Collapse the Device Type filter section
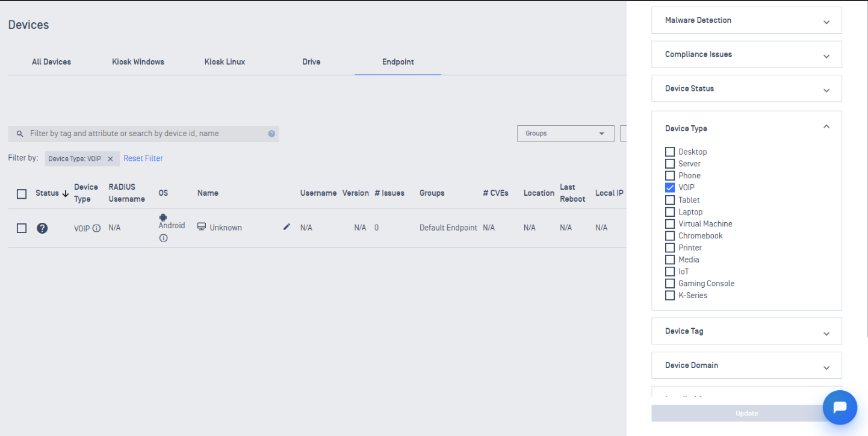Screen dimensions: 868x436 pyautogui.click(x=826, y=126)
